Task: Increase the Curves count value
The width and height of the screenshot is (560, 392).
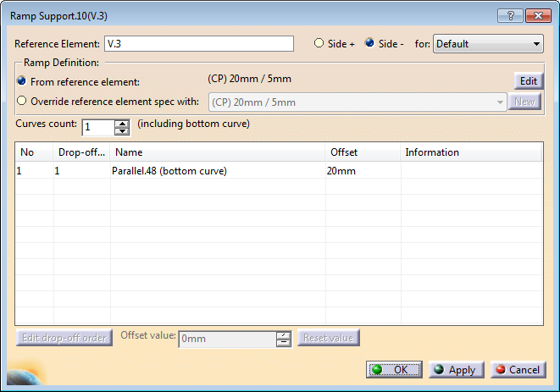Action: point(122,123)
